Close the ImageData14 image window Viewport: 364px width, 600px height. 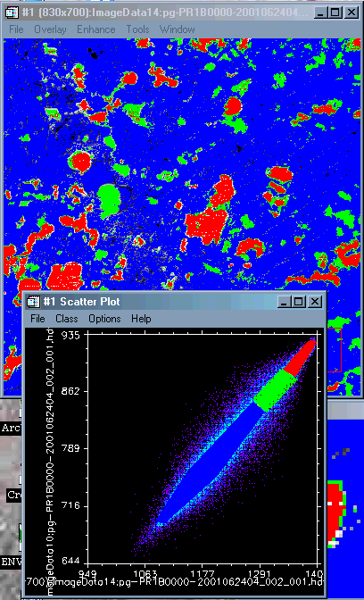click(352, 12)
